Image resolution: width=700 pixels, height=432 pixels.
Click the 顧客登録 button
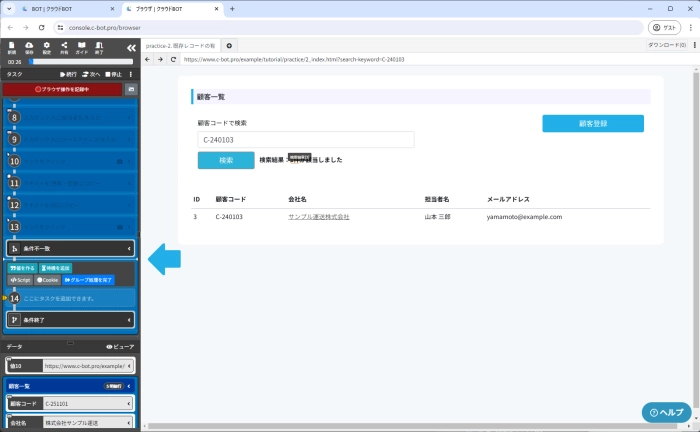coord(593,124)
